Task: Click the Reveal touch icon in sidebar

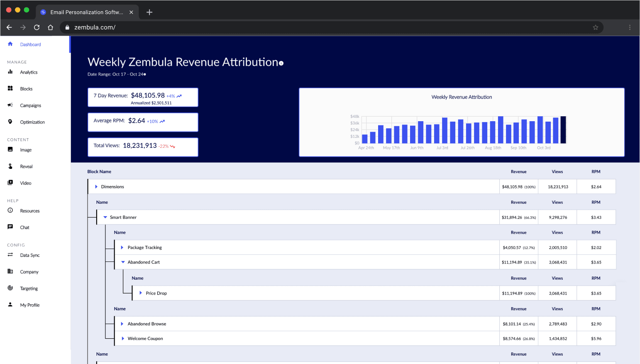Action: [x=10, y=166]
